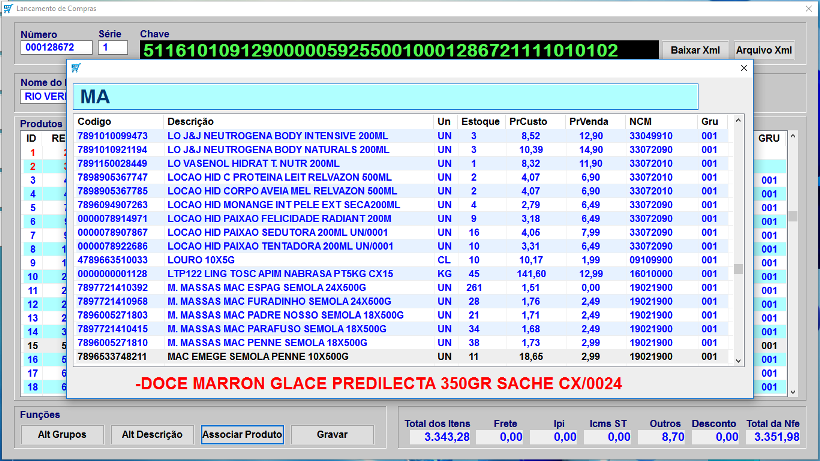Click the MA search input field
The width and height of the screenshot is (820, 461).
[386, 97]
